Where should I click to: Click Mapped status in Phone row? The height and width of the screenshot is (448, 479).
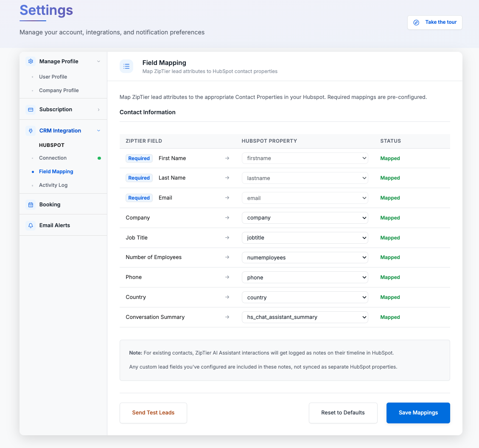tap(390, 277)
